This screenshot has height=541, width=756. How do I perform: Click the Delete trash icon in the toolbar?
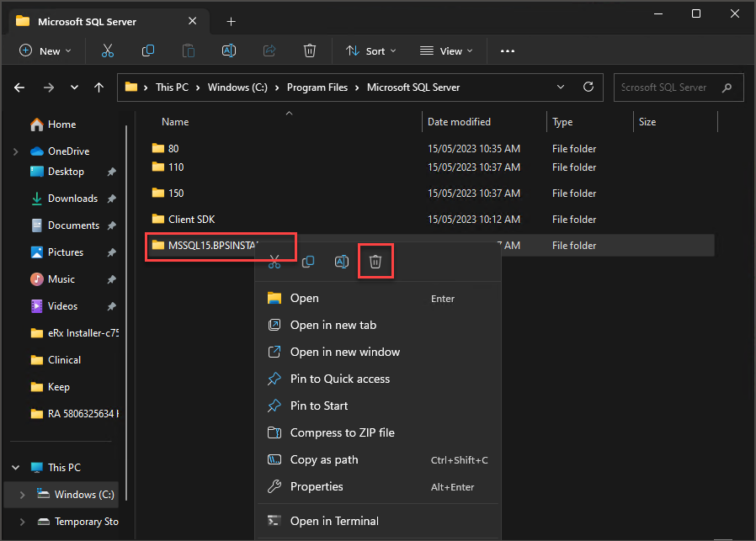pos(310,50)
